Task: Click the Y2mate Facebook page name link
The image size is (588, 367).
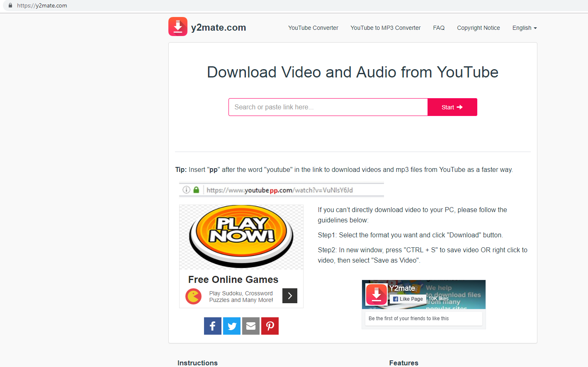Action: click(x=402, y=288)
